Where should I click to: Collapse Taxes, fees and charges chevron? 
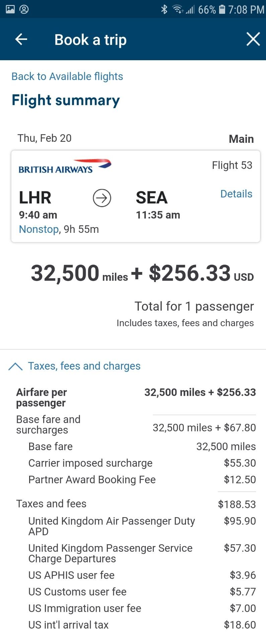(15, 366)
